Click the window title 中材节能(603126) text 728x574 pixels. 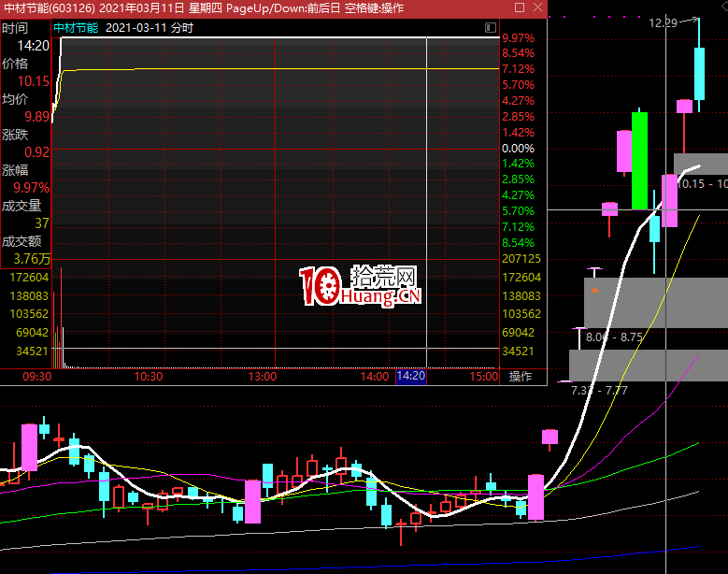(x=50, y=7)
